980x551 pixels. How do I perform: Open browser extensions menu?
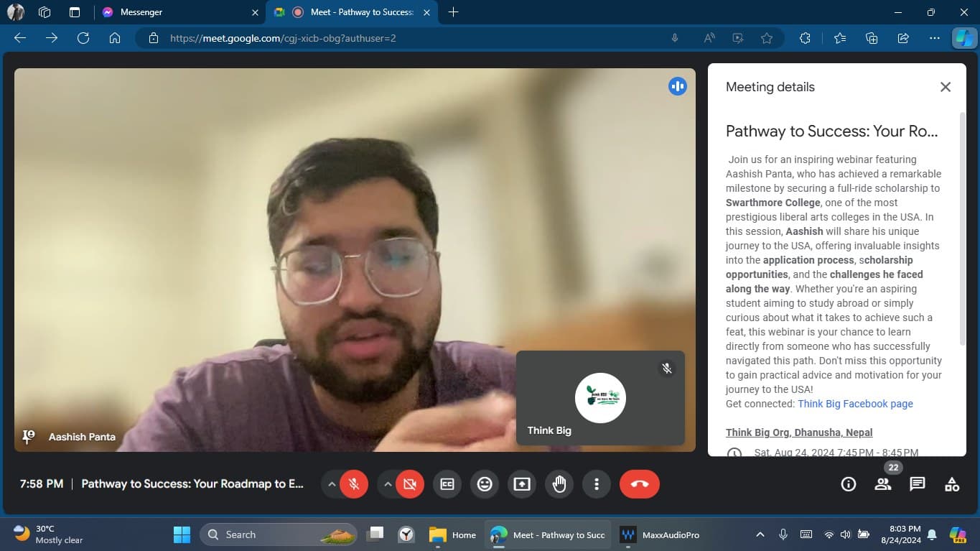tap(805, 38)
